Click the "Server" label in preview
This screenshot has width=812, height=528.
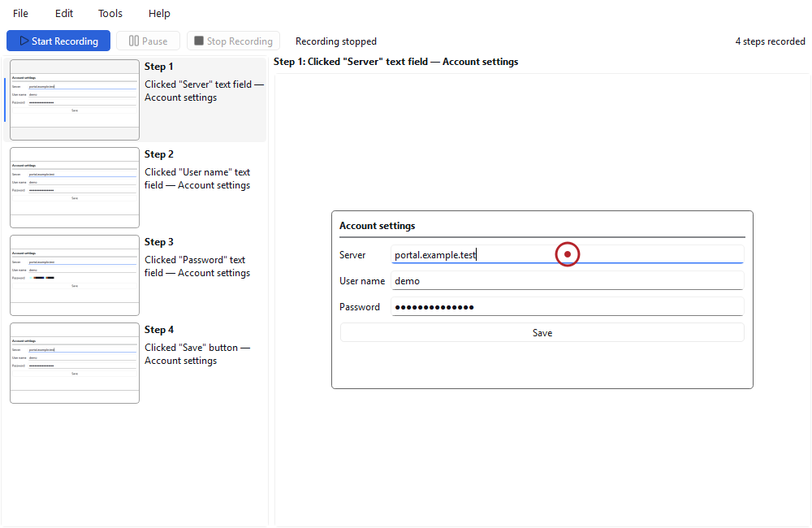click(352, 255)
